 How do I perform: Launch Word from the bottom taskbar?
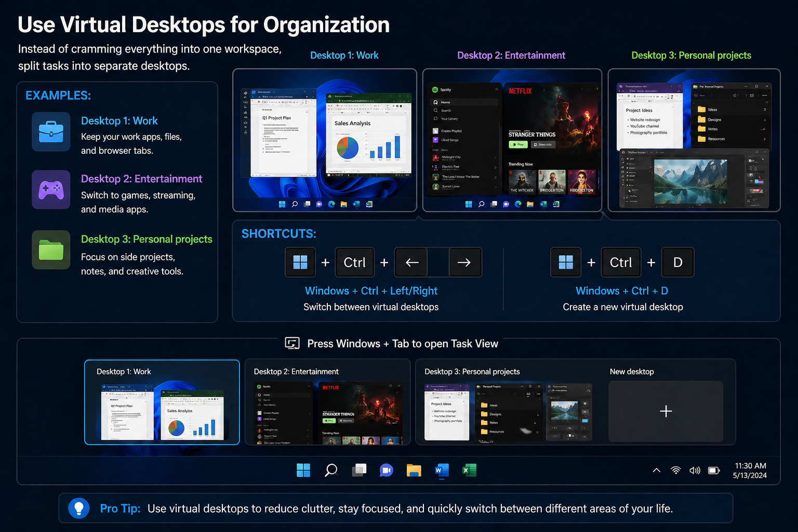click(442, 470)
